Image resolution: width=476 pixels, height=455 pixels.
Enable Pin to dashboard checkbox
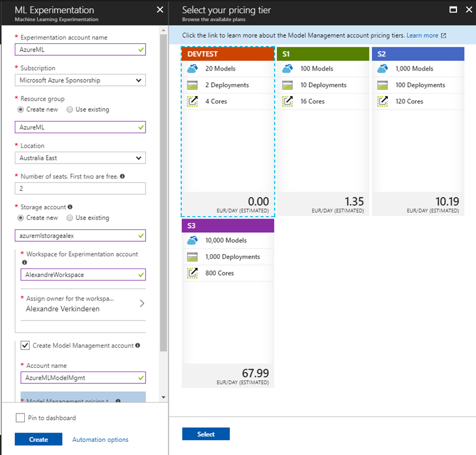click(20, 418)
